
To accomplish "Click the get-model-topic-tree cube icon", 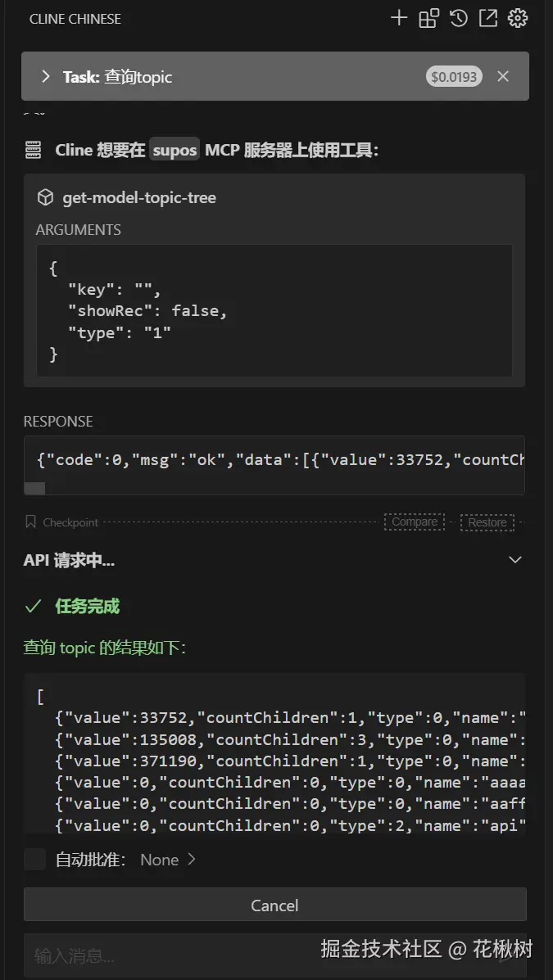I will [45, 197].
